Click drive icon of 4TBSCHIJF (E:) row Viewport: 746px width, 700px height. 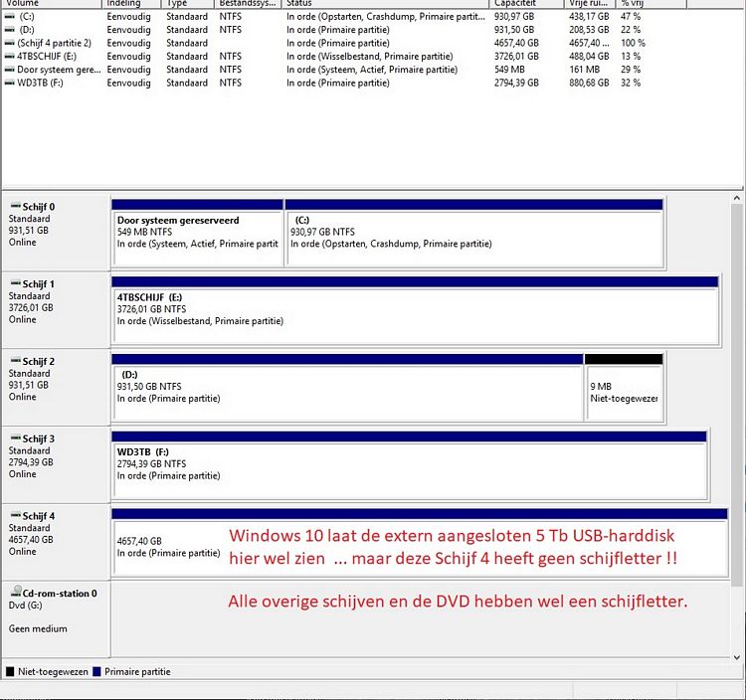[10, 57]
